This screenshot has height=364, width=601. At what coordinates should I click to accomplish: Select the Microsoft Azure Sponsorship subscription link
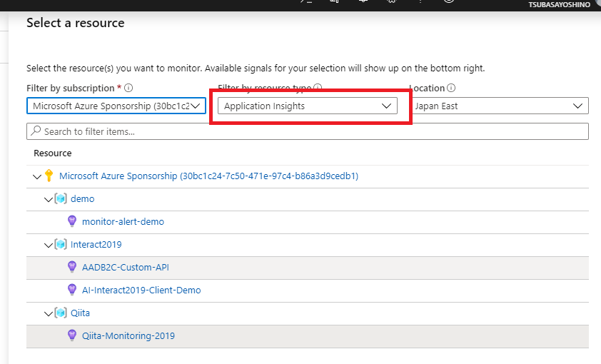point(208,176)
